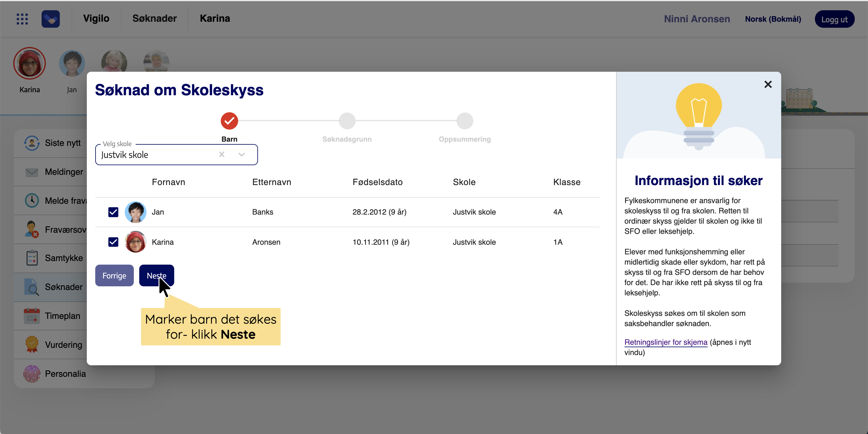Uncheck the checkbox for Jan Banks
This screenshot has width=868, height=434.
(113, 212)
